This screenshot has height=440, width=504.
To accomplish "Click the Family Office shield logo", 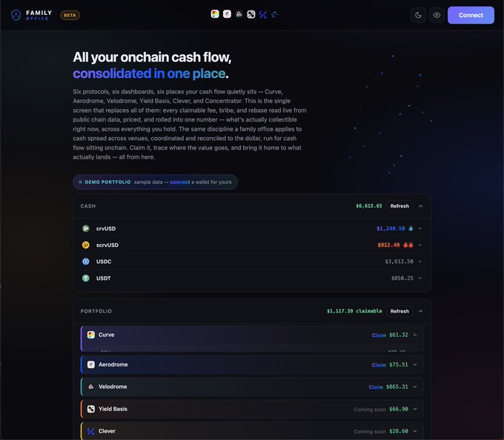I will click(16, 15).
